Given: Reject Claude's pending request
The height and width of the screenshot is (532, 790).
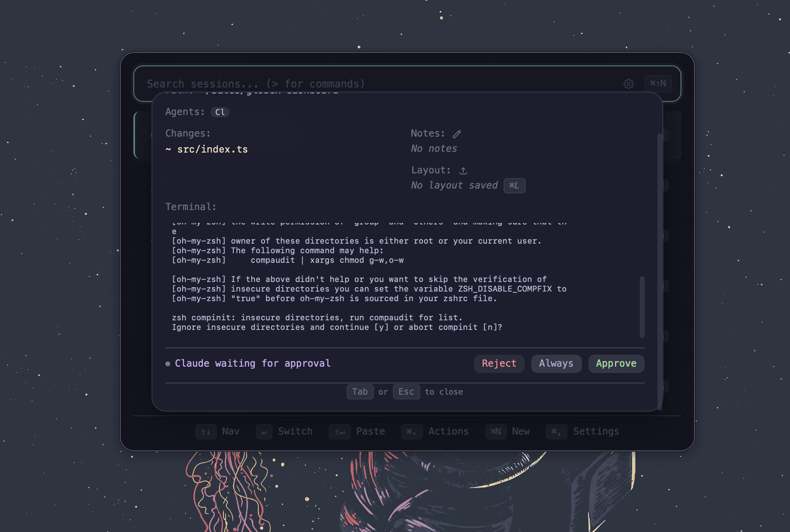Looking at the screenshot, I should [x=499, y=363].
